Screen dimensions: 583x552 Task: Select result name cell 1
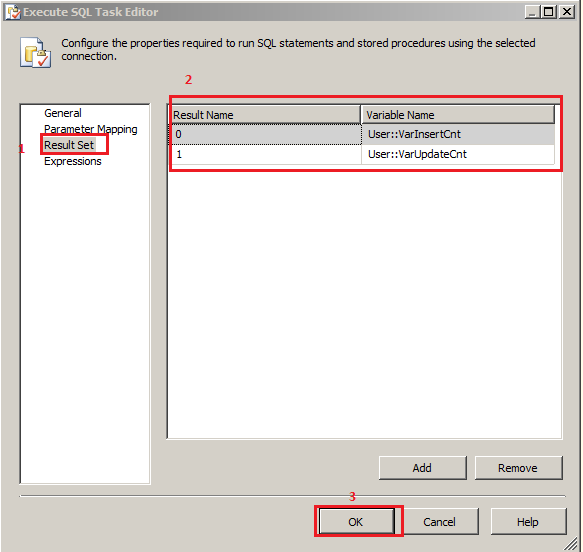click(x=266, y=154)
